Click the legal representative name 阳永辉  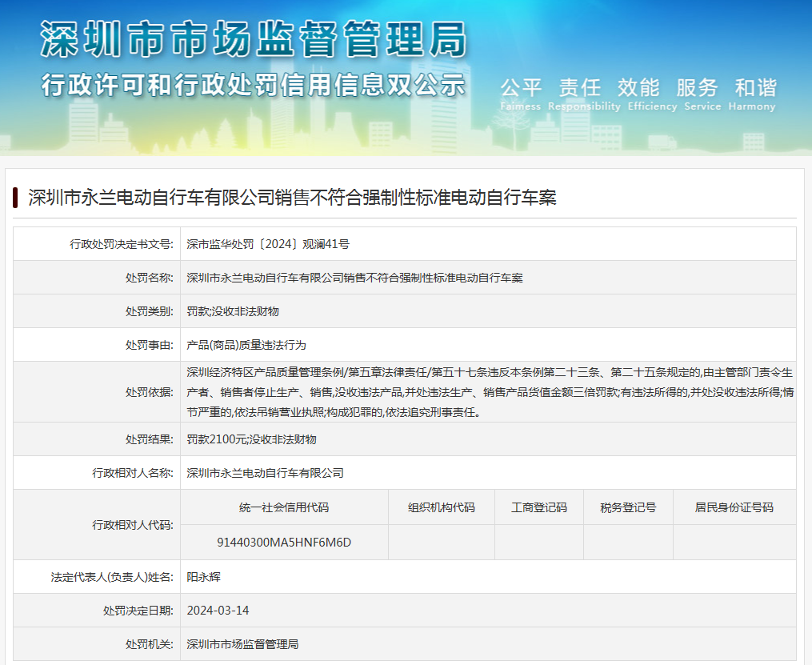[203, 576]
